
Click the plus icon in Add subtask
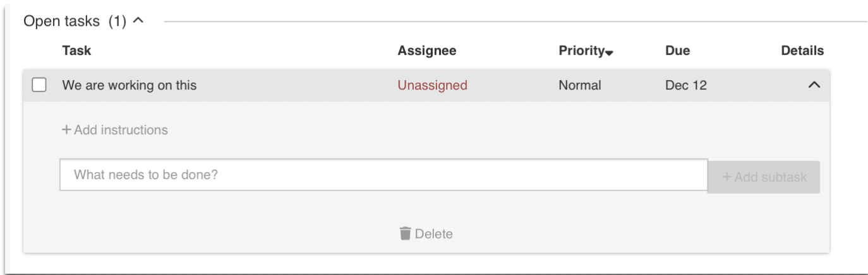tap(726, 177)
